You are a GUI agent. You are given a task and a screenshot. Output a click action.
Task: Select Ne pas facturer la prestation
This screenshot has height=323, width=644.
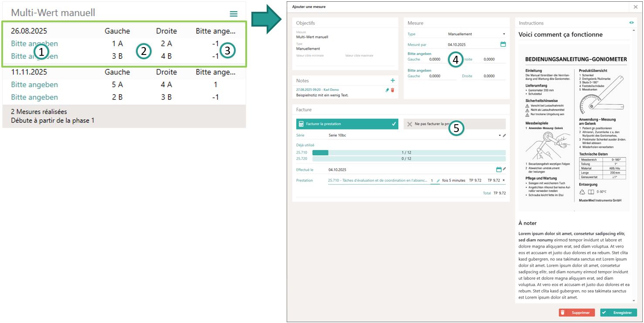pos(454,124)
